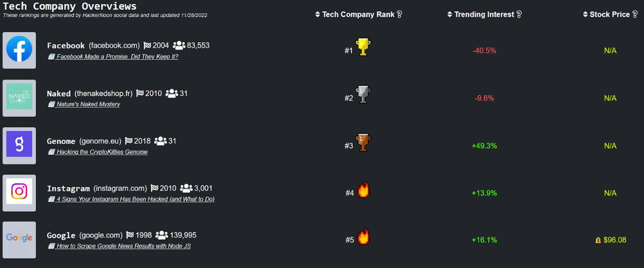
Task: Click question mark beside Stock Price
Action: tap(635, 14)
